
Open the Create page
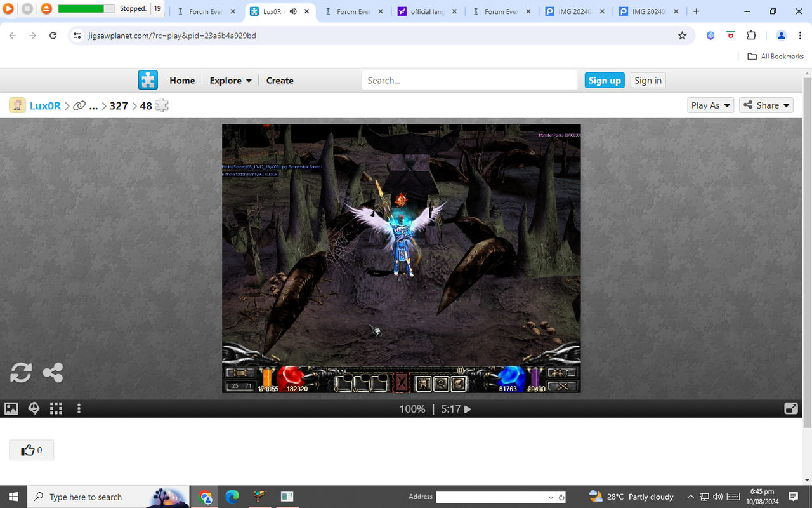280,81
